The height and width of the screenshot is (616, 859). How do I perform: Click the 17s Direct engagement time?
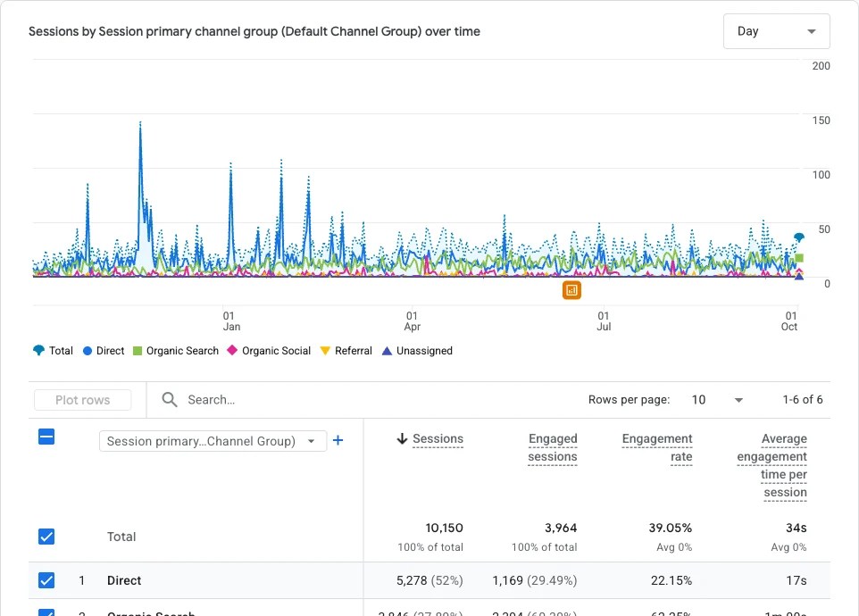pos(796,580)
